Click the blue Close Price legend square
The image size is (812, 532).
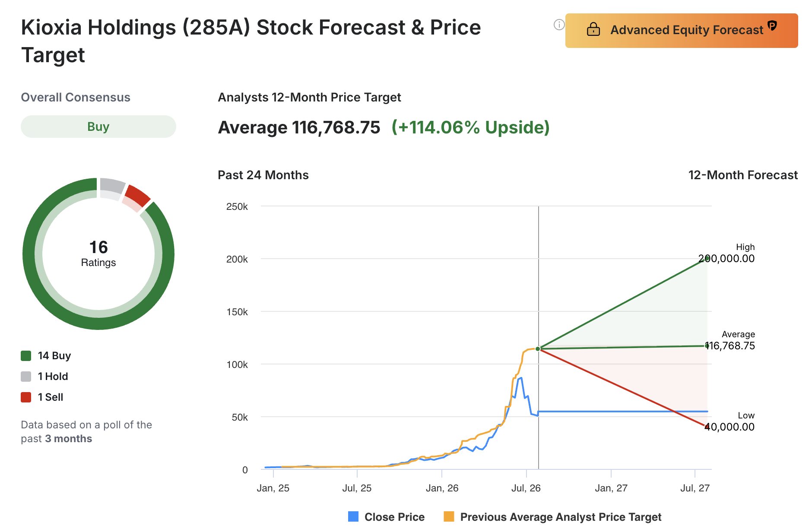pos(353,516)
